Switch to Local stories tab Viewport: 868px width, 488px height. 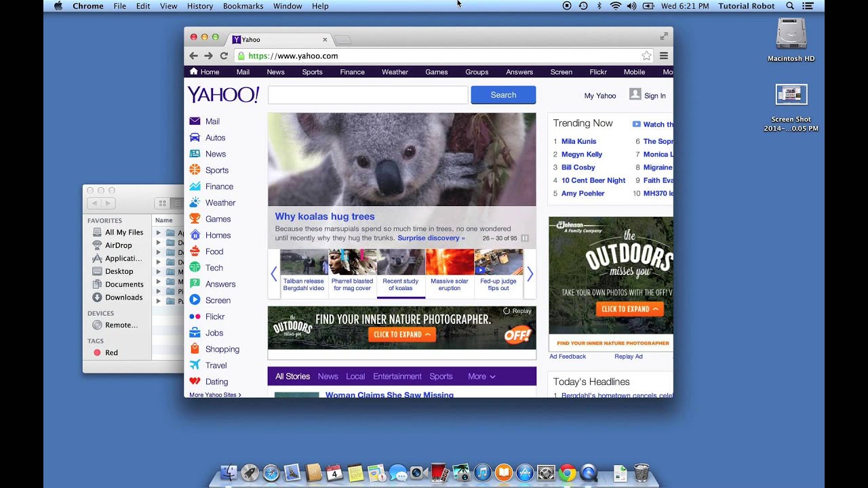pos(355,376)
